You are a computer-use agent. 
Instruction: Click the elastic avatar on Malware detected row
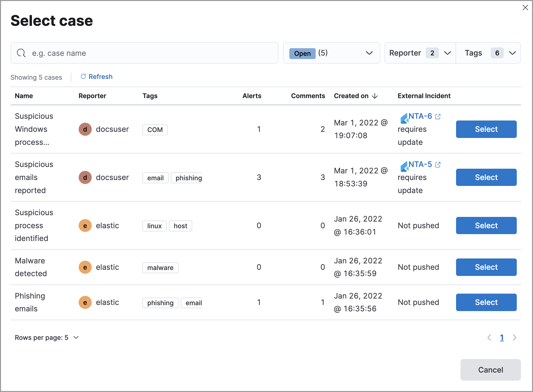coord(85,267)
